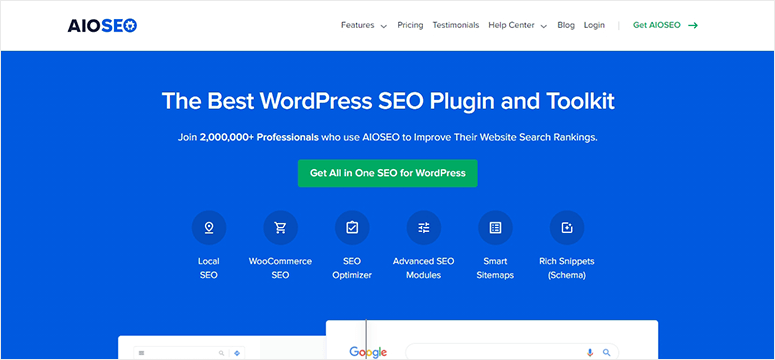
Task: Expand the Help Center dropdown chevron
Action: point(544,26)
